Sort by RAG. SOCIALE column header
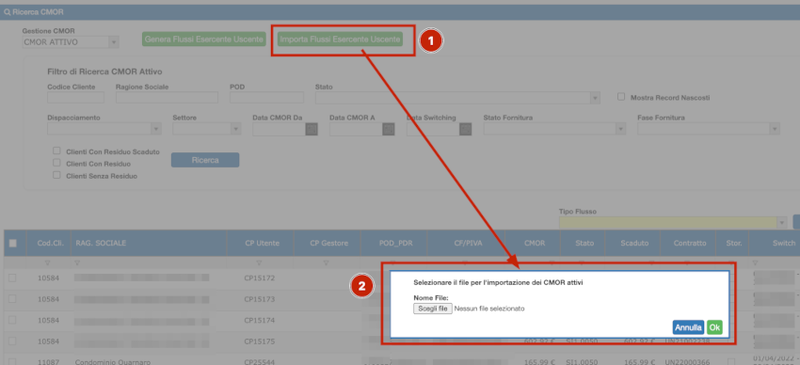The width and height of the screenshot is (800, 365). tap(100, 244)
